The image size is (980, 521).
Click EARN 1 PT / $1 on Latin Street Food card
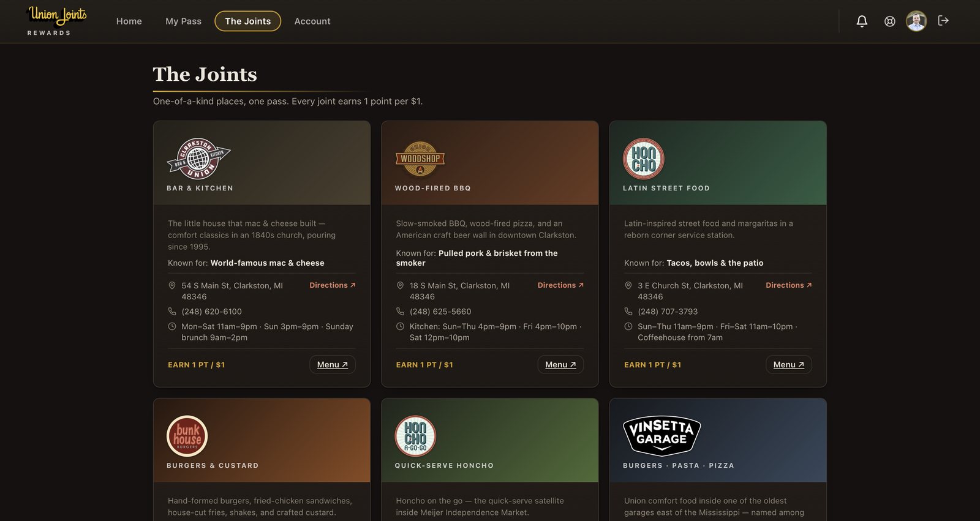(653, 365)
